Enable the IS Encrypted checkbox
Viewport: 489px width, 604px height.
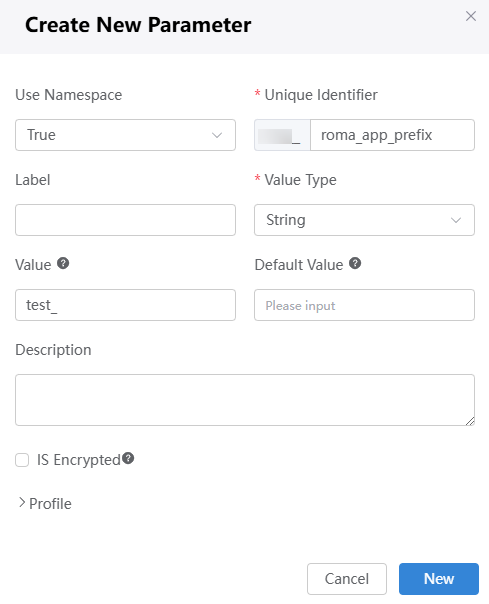point(22,460)
